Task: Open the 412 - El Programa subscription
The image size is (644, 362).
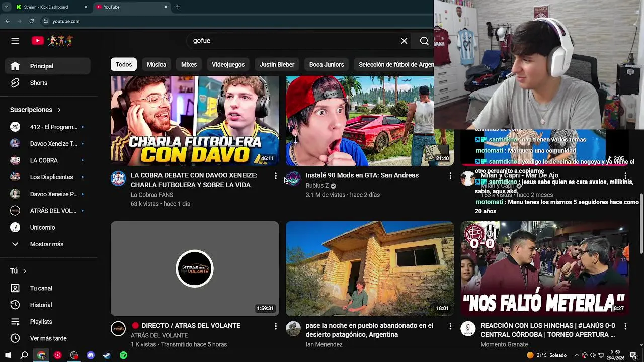Action: coord(48,127)
